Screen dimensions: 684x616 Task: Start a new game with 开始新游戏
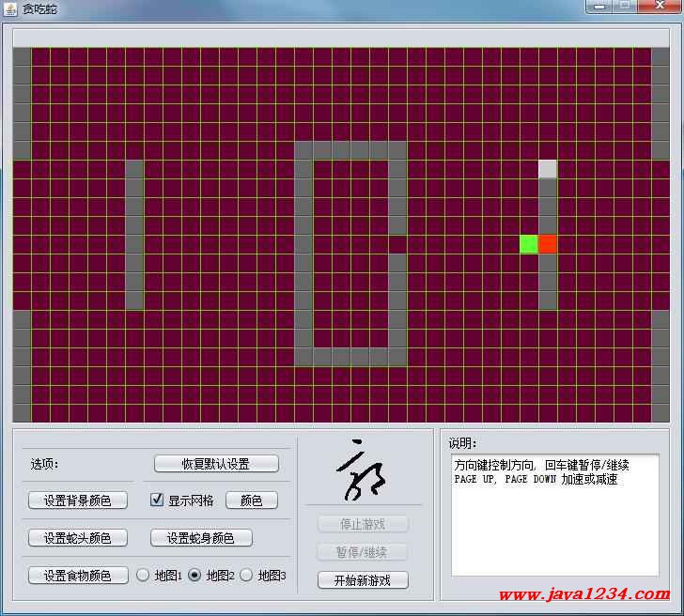[363, 580]
